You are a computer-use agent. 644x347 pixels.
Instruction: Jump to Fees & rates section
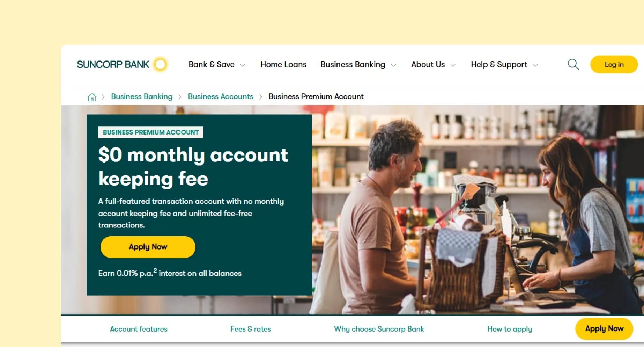click(251, 329)
